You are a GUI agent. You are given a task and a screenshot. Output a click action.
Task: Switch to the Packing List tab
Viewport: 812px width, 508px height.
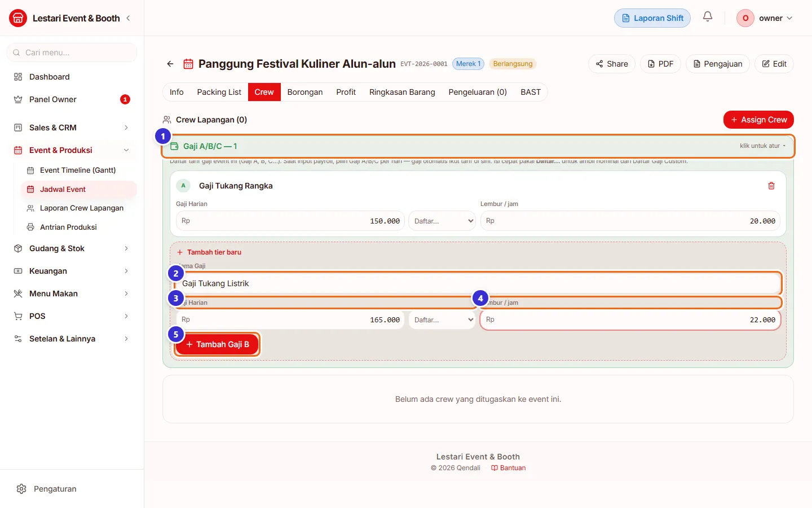219,92
